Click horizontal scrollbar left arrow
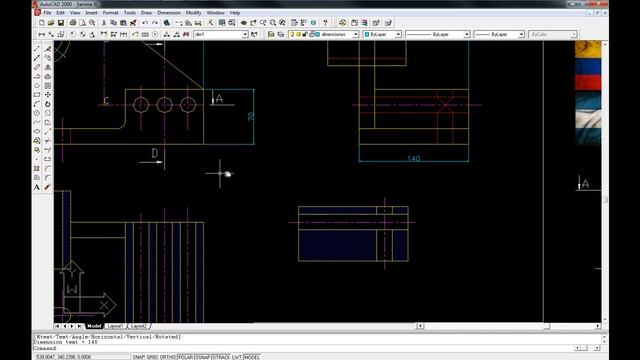Image resolution: width=640 pixels, height=360 pixels. point(420,326)
